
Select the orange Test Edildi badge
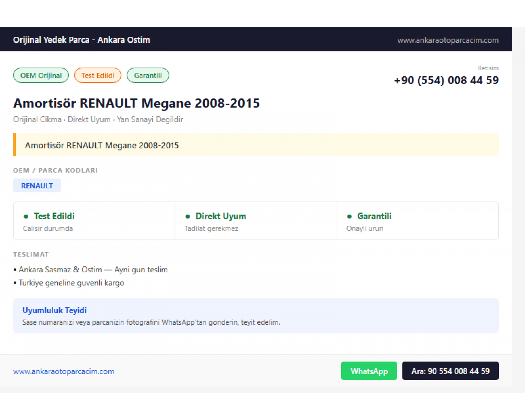click(x=98, y=75)
